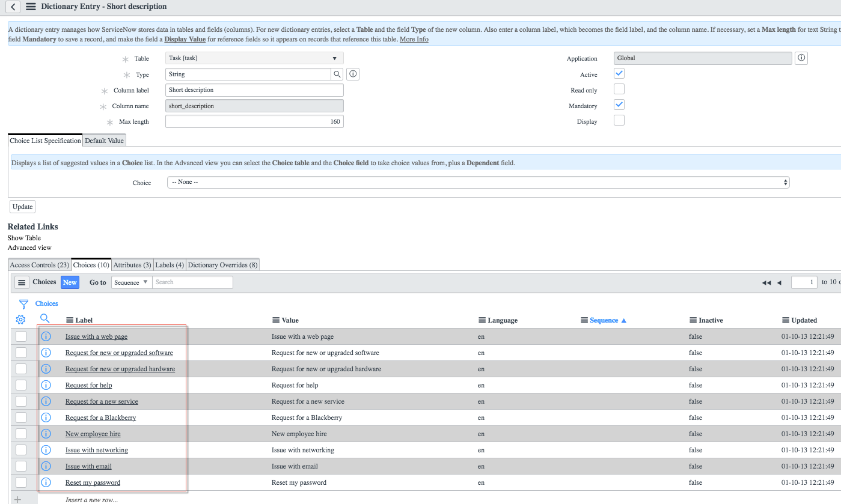Screen dimensions: 841x504
Task: Add a row with the plus icon
Action: [x=17, y=499]
